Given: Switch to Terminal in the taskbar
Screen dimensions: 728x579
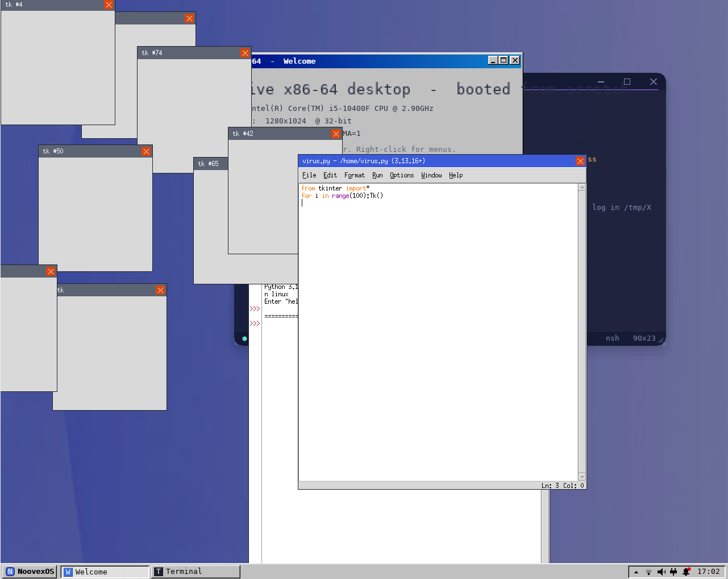Looking at the screenshot, I should [195, 572].
